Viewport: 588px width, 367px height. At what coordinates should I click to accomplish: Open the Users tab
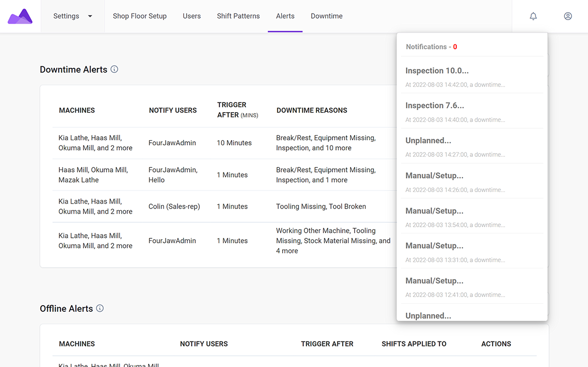192,16
